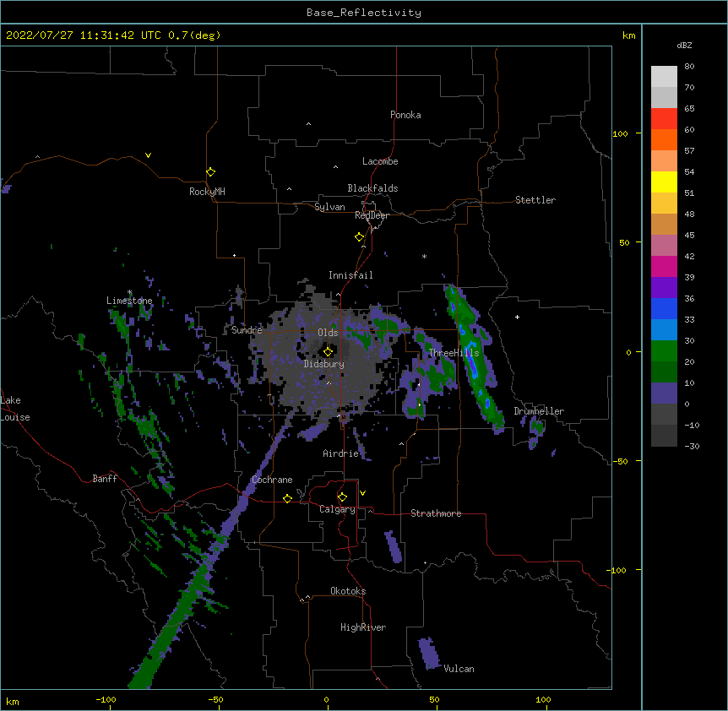Click the HighRiver town label
Image resolution: width=728 pixels, height=711 pixels.
click(363, 627)
